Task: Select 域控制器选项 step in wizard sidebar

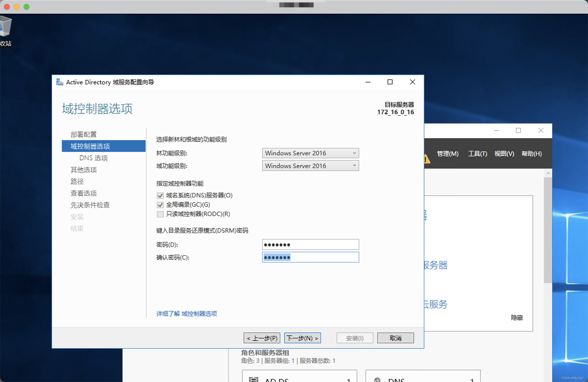Action: [104, 146]
